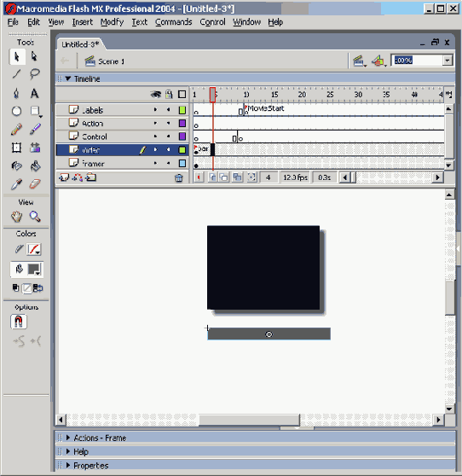Click the MovieStart frame label
Screen dimensions: 462x476
[266, 108]
